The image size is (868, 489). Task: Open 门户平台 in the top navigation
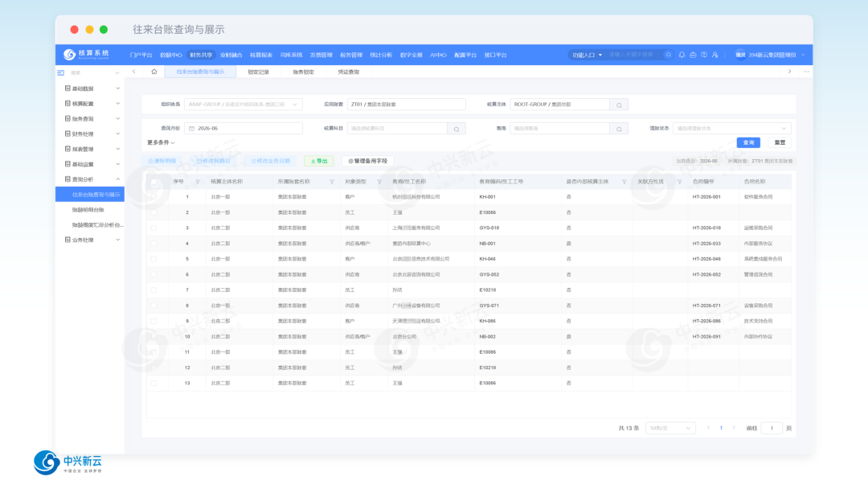pos(141,55)
